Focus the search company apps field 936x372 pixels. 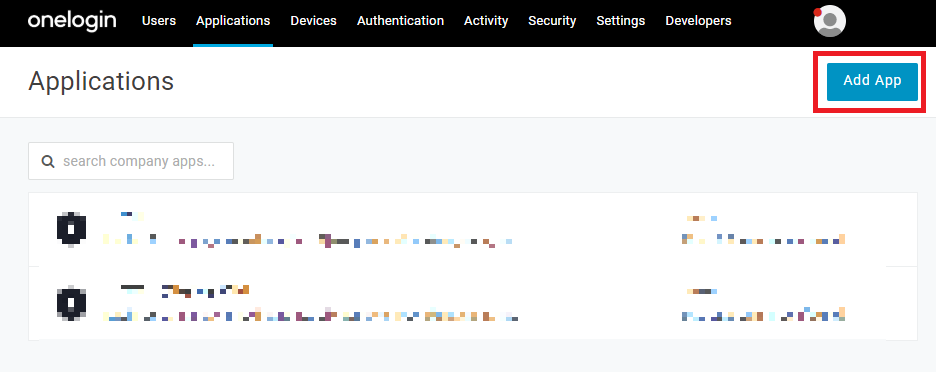pyautogui.click(x=131, y=161)
